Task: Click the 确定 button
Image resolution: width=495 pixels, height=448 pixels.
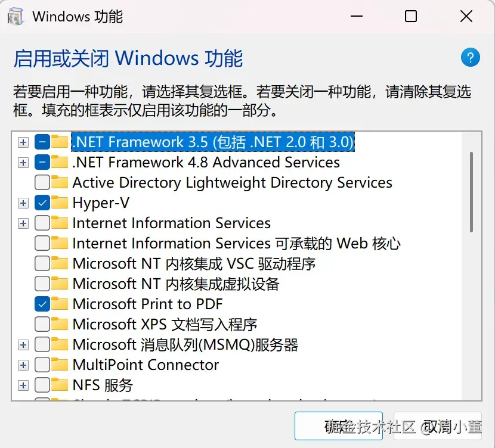Action: [x=338, y=427]
